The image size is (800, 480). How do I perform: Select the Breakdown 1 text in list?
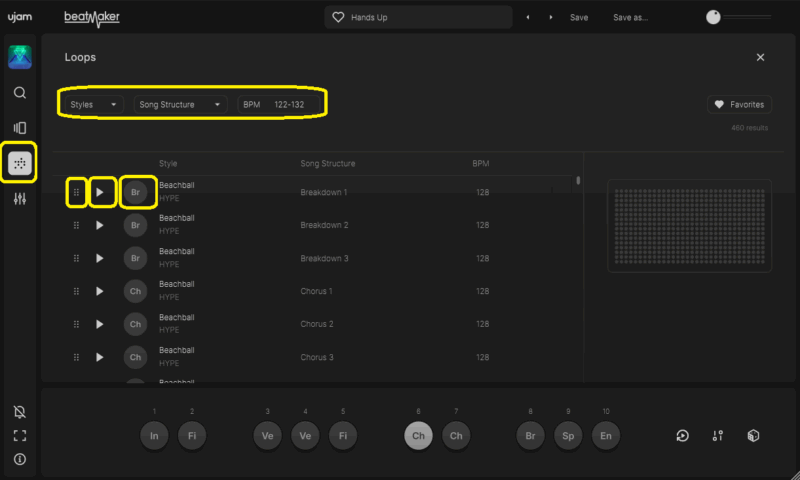click(x=323, y=192)
